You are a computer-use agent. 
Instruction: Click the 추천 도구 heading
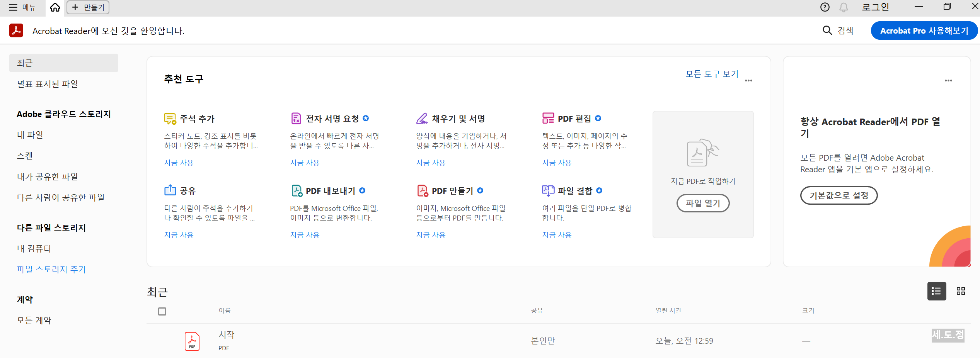point(184,79)
